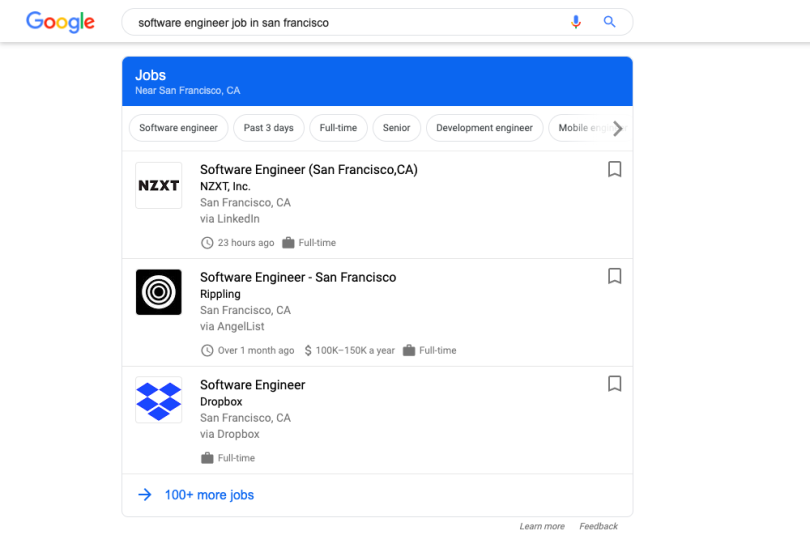Click the Learn more link
The image size is (810, 535).
[542, 526]
